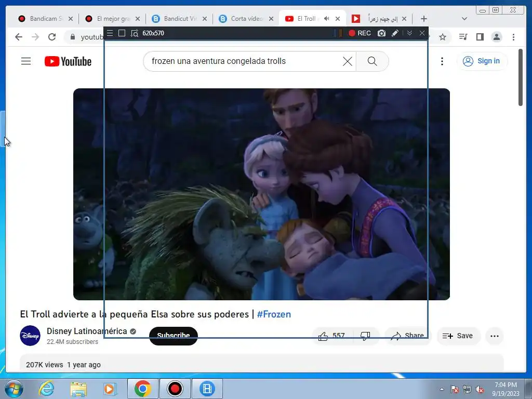Click the find window selection icon in Bandicam bar

tap(135, 33)
